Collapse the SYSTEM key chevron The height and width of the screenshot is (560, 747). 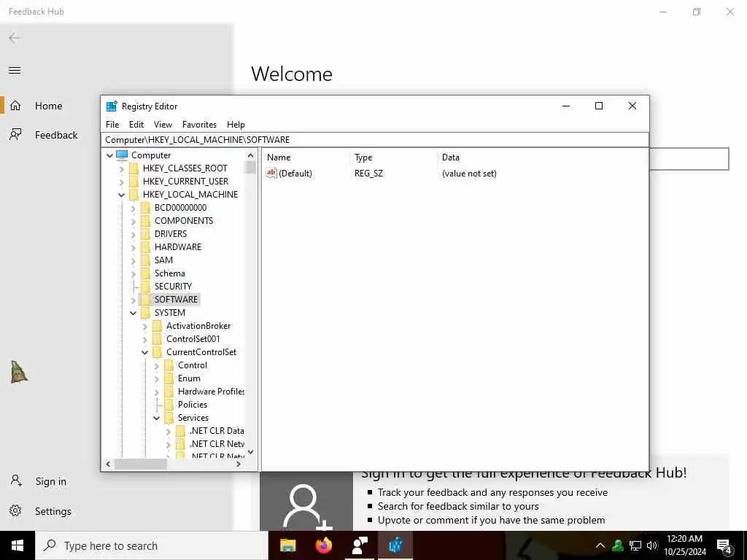[133, 313]
